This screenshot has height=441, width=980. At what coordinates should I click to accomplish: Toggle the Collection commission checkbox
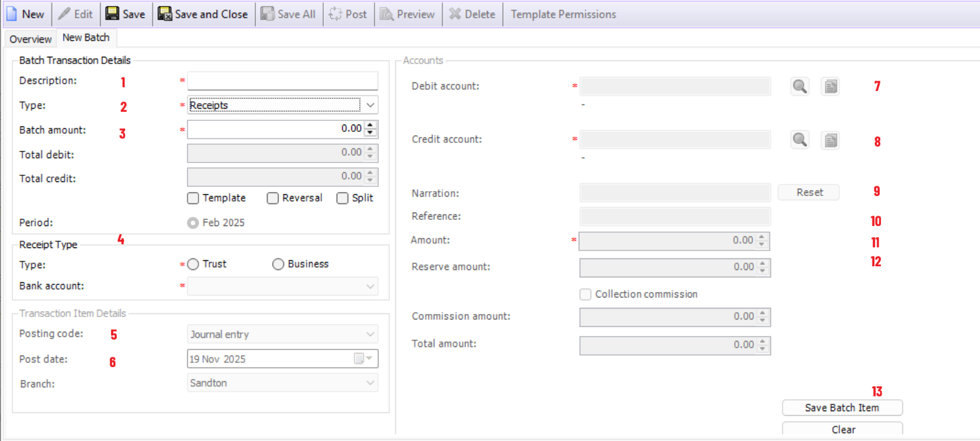pyautogui.click(x=585, y=294)
